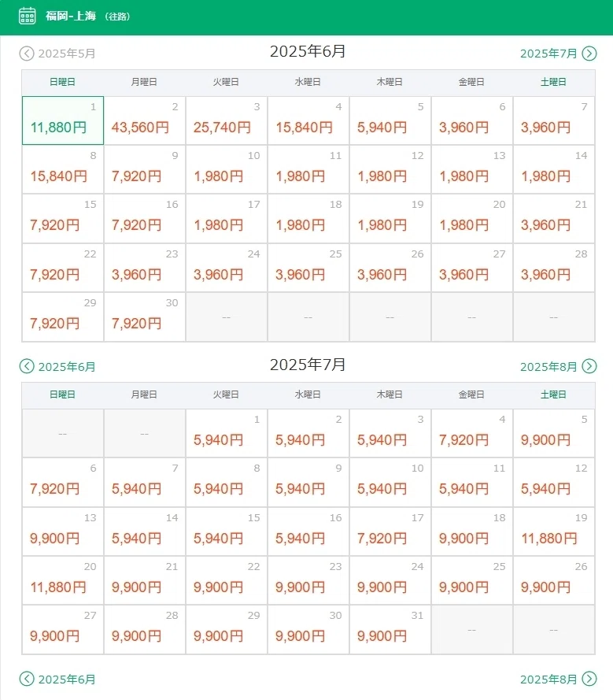Click the right arrow icon beside the top 2025年7月
This screenshot has height=700, width=613.
coord(589,54)
